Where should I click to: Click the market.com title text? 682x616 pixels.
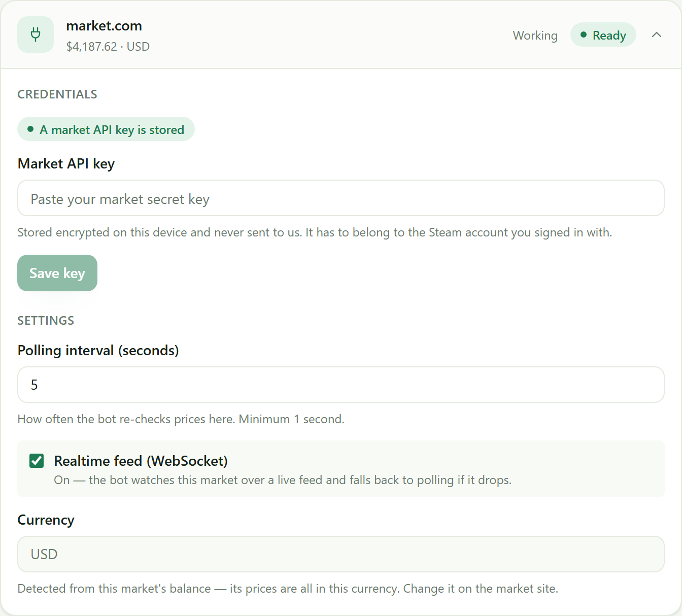(104, 26)
